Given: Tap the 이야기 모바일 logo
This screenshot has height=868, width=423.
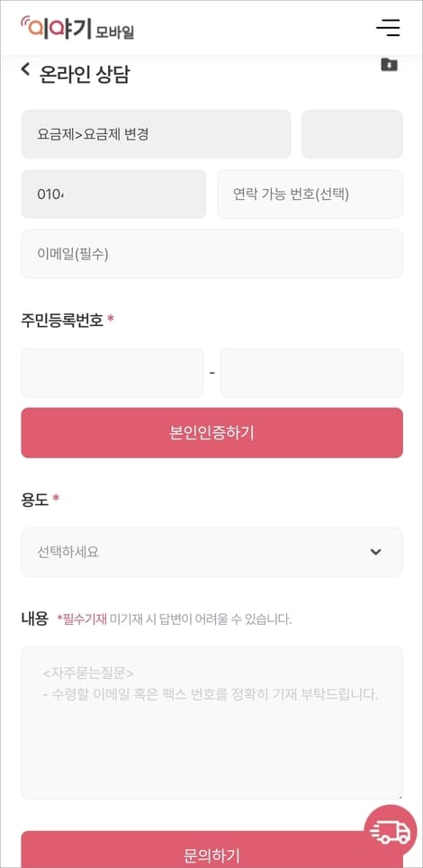Looking at the screenshot, I should coord(77,28).
